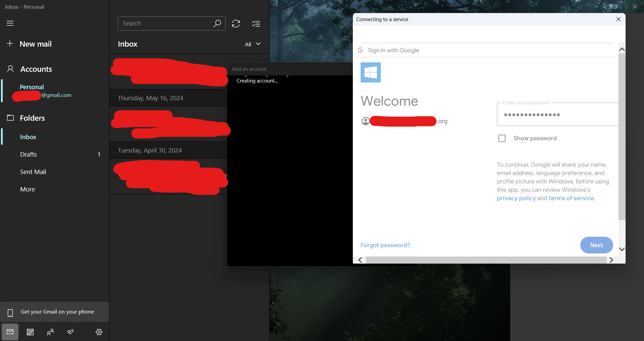The image size is (644, 341).
Task: Open the privacy policy link
Action: 516,198
